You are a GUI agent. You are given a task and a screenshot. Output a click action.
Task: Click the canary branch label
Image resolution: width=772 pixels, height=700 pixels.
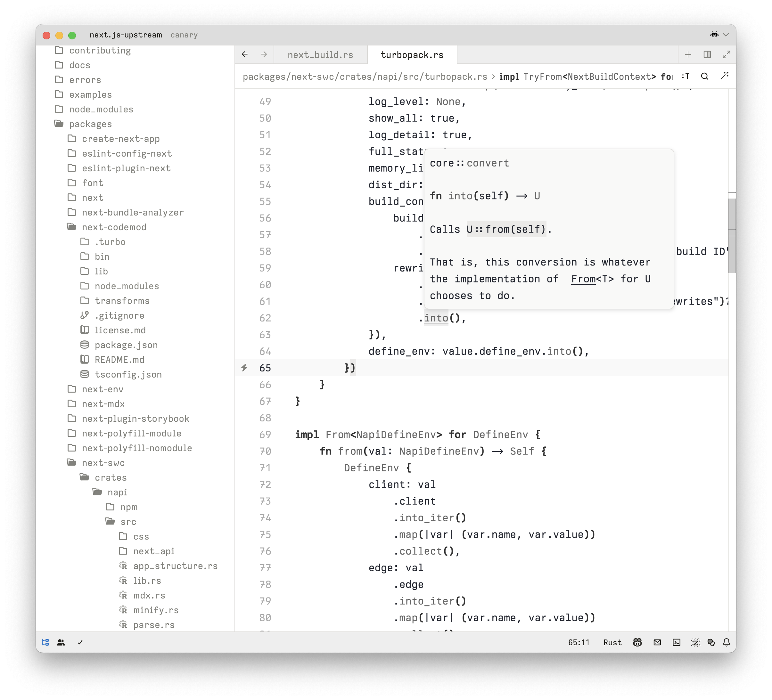pos(184,35)
